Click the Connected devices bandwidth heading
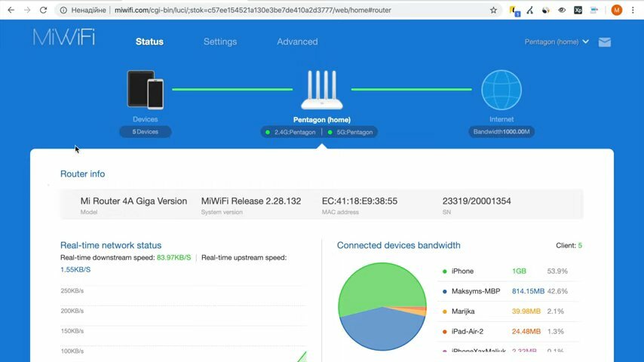The image size is (644, 362). pos(398,245)
